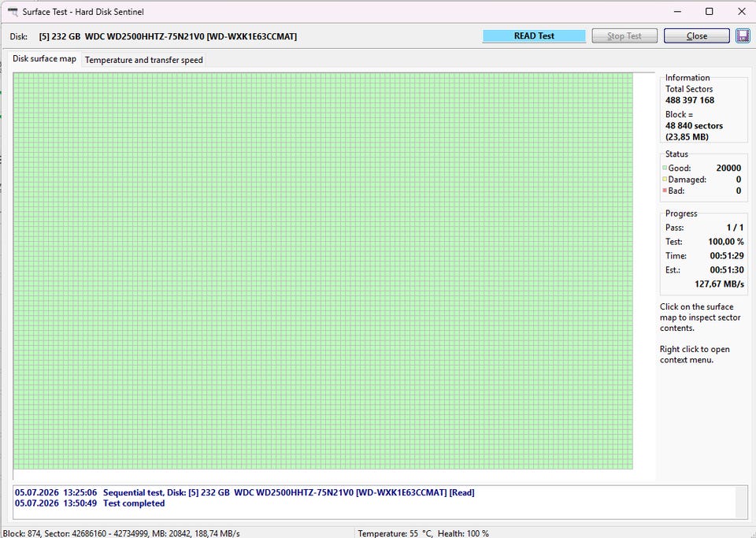The height and width of the screenshot is (538, 756).
Task: Click the status bar temperature and health text
Action: point(423,533)
